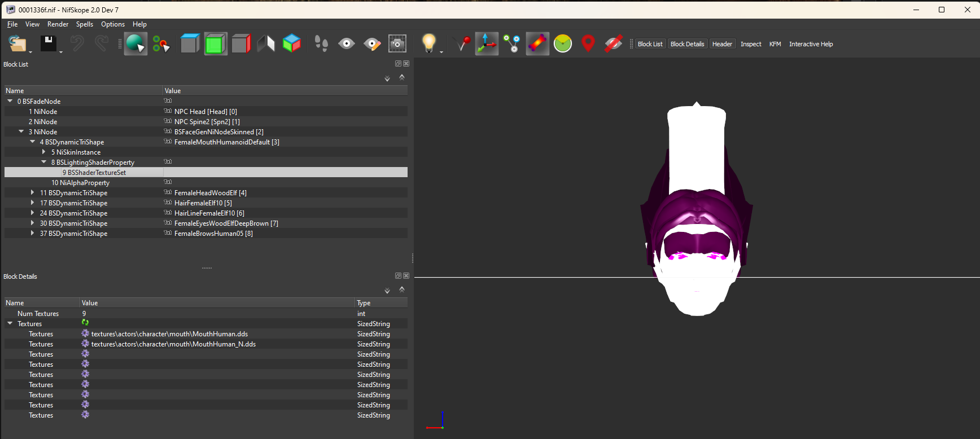Collapse the 8 BSLightingShaderProperty node

pos(43,163)
